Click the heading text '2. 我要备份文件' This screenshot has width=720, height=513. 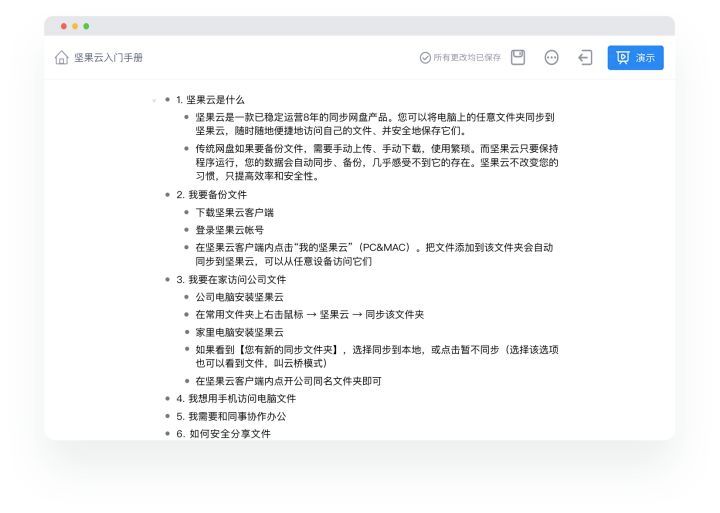[x=212, y=195]
